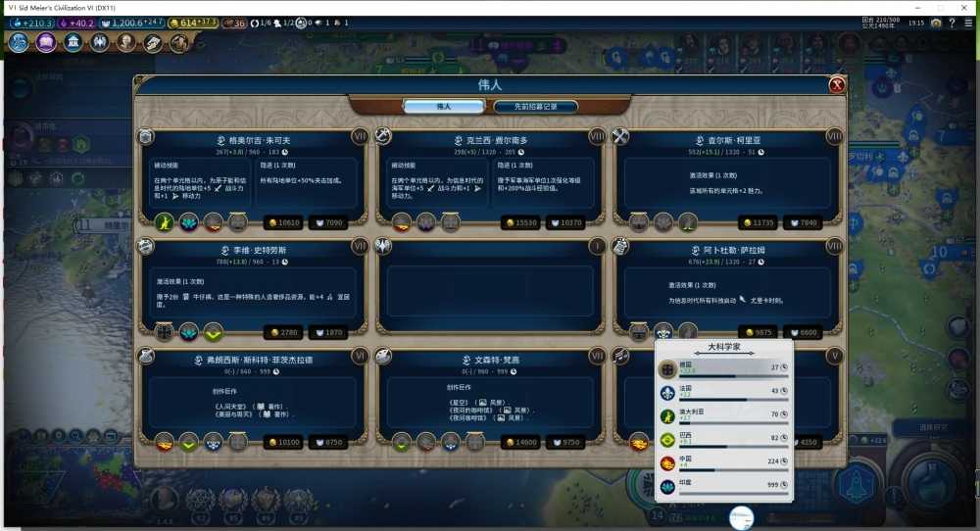This screenshot has height=531, width=980.
Task: Open the hamburger game menu
Action: [968, 24]
